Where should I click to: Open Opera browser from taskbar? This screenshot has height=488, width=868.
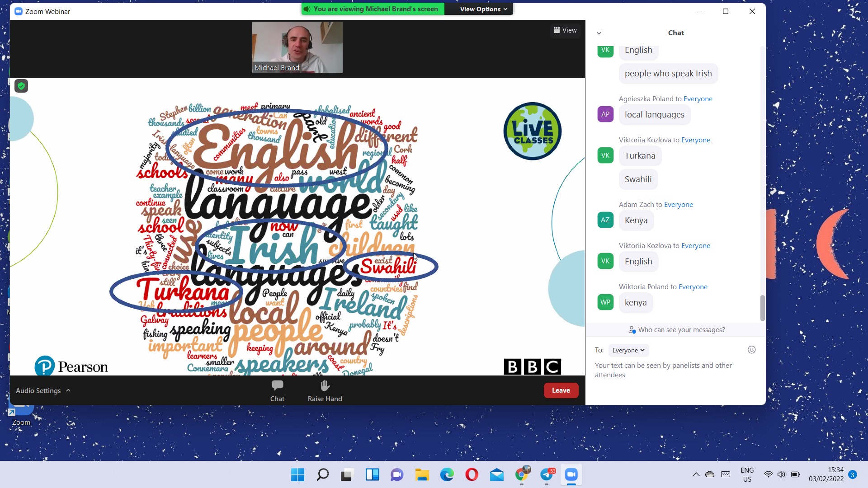[472, 475]
